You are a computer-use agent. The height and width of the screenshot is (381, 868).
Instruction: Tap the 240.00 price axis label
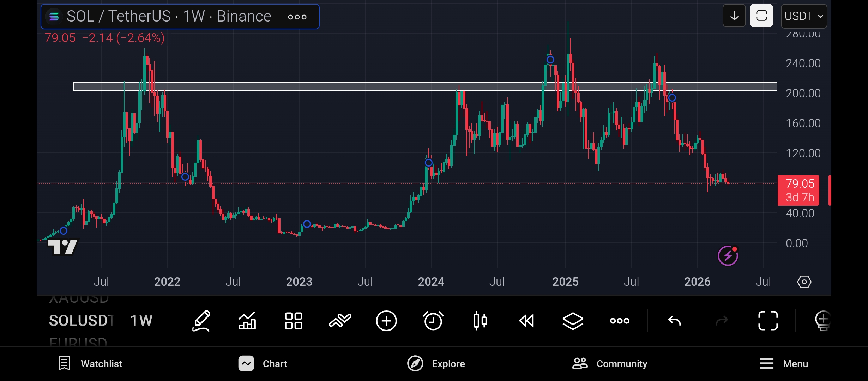click(803, 64)
